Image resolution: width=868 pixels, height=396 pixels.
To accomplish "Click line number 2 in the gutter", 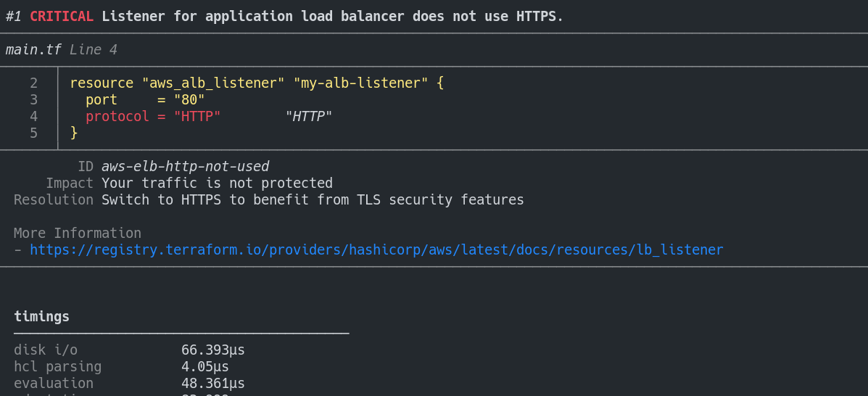I will tap(33, 83).
